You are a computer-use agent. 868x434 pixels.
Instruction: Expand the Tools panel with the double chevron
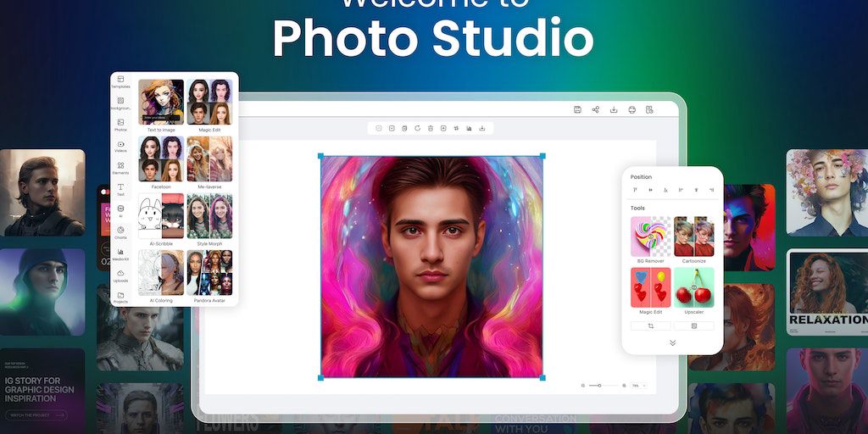click(672, 342)
